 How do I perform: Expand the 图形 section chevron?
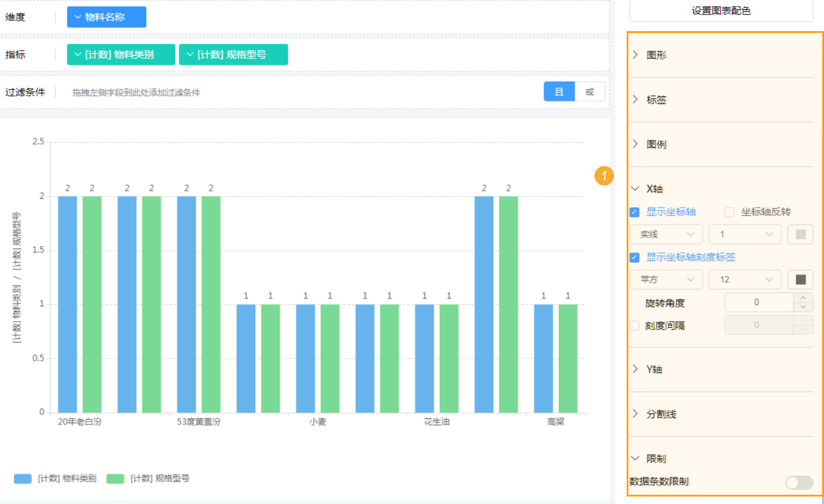(x=635, y=55)
